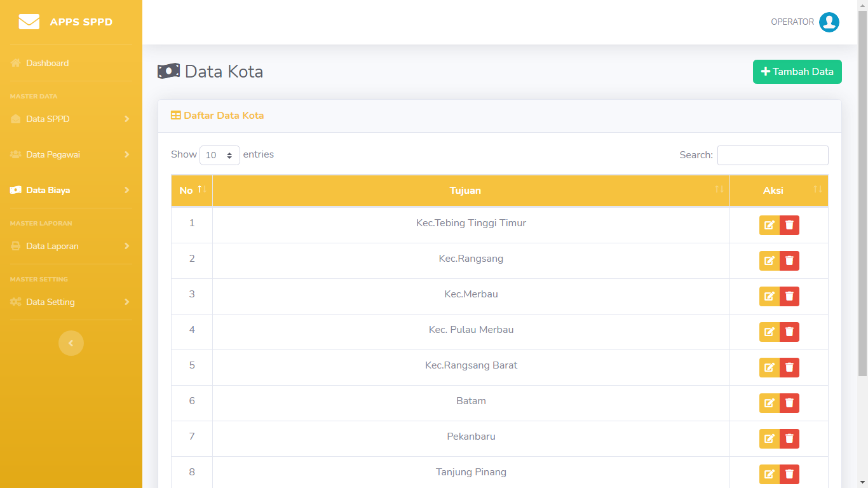The height and width of the screenshot is (488, 868).
Task: Focus the Search input field
Action: 773,155
